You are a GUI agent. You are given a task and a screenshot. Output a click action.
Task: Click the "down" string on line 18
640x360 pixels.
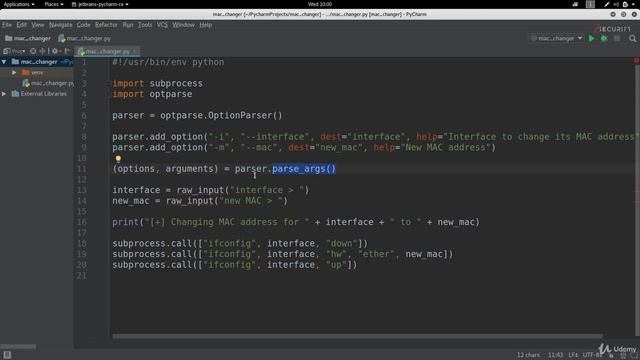click(342, 244)
